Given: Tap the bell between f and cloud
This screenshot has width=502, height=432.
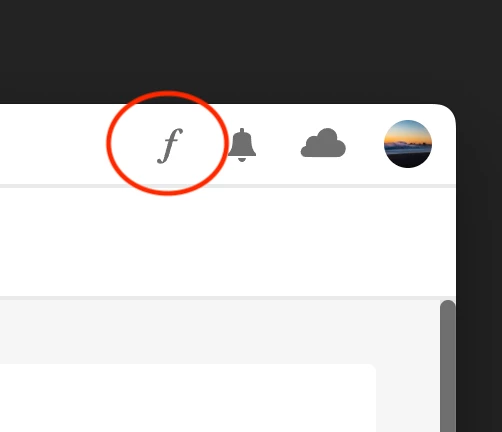Looking at the screenshot, I should pyautogui.click(x=242, y=145).
